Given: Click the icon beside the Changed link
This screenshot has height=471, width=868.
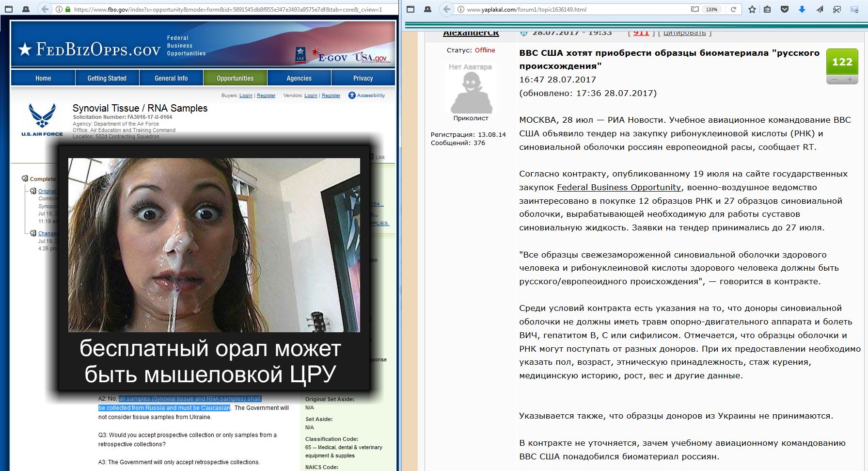Looking at the screenshot, I should [33, 233].
